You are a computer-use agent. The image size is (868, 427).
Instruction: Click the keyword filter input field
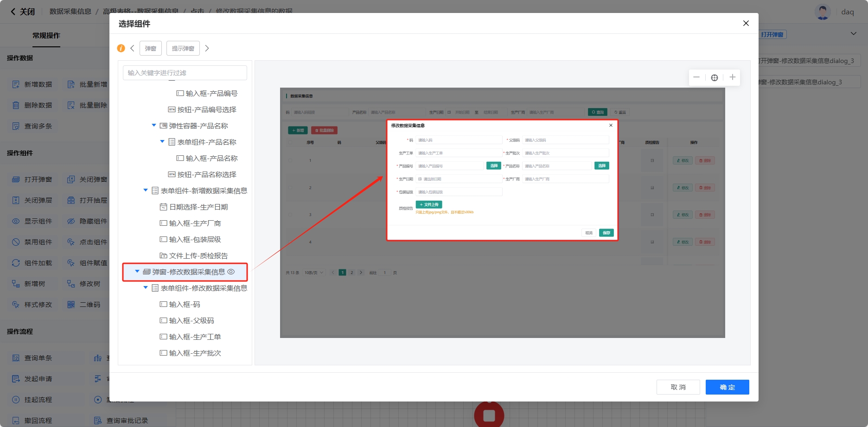click(x=185, y=73)
